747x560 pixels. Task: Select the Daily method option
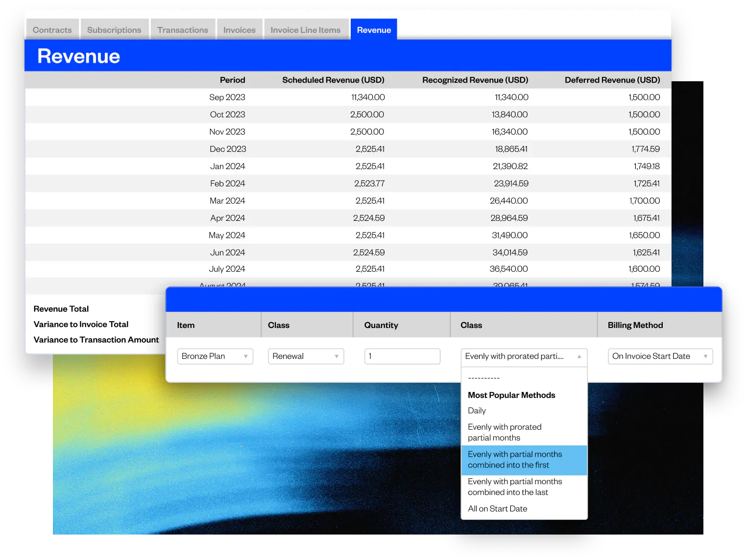[477, 411]
